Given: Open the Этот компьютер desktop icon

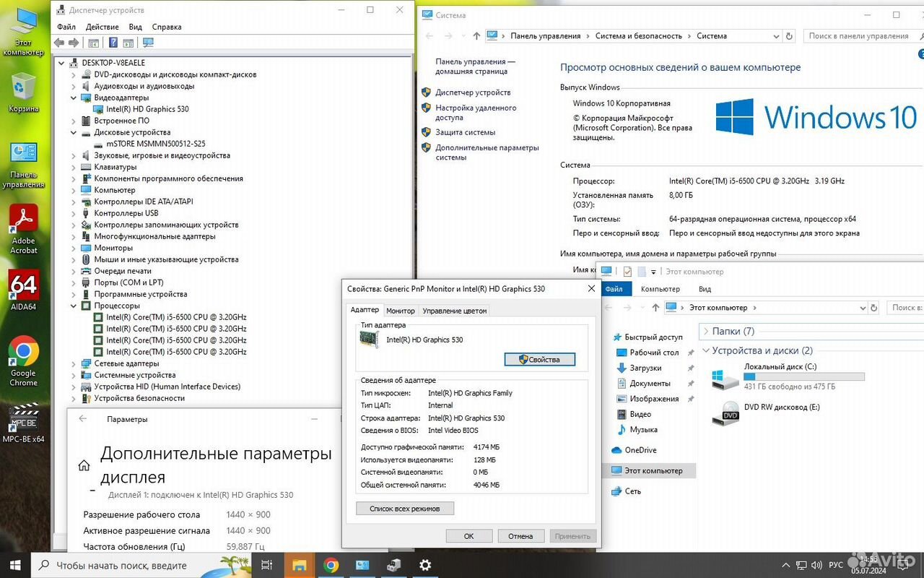Looking at the screenshot, I should click(x=24, y=33).
